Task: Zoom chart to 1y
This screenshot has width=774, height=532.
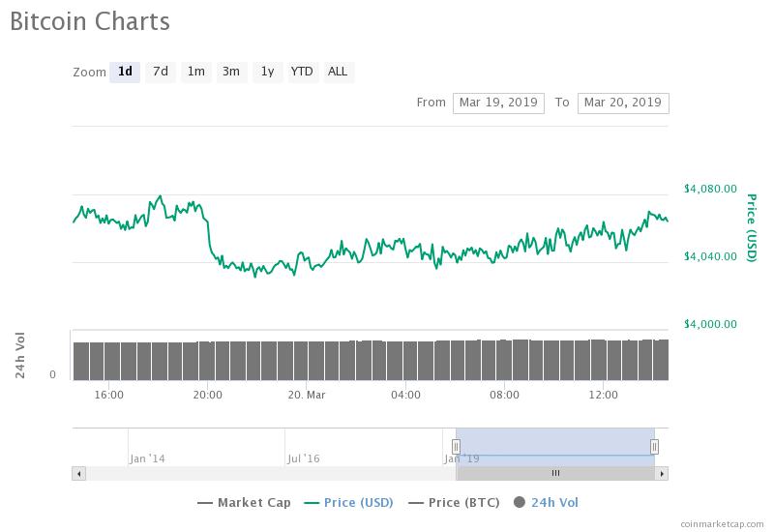Action: (268, 72)
